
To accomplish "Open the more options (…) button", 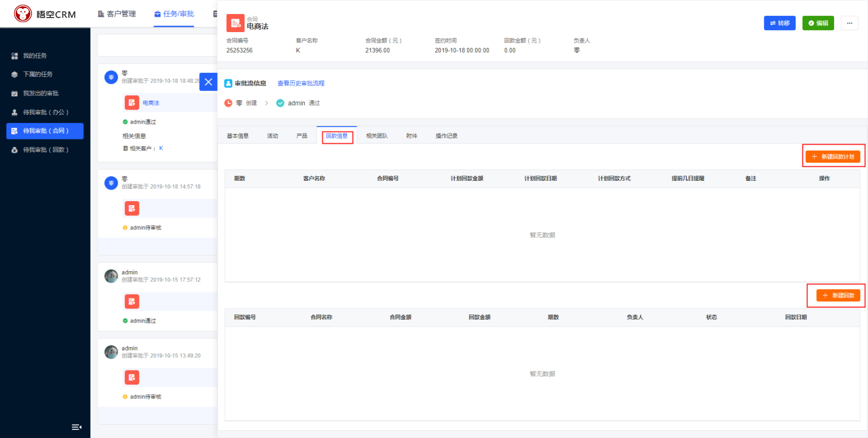I will (849, 23).
